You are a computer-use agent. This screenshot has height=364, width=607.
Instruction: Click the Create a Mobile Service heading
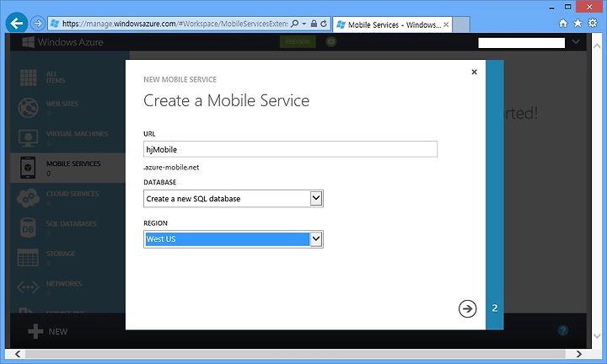tap(227, 100)
